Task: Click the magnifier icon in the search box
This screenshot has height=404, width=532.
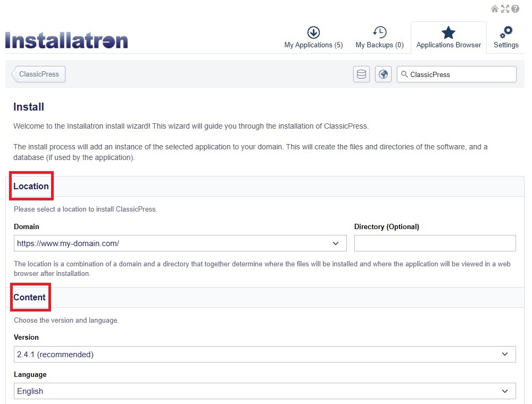Action: [x=406, y=74]
